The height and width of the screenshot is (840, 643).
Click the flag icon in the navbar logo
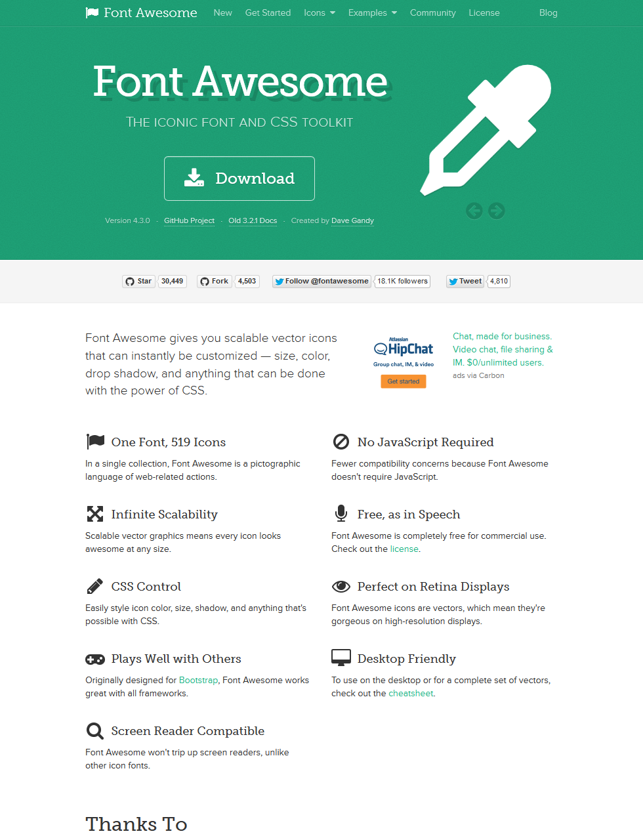[92, 12]
